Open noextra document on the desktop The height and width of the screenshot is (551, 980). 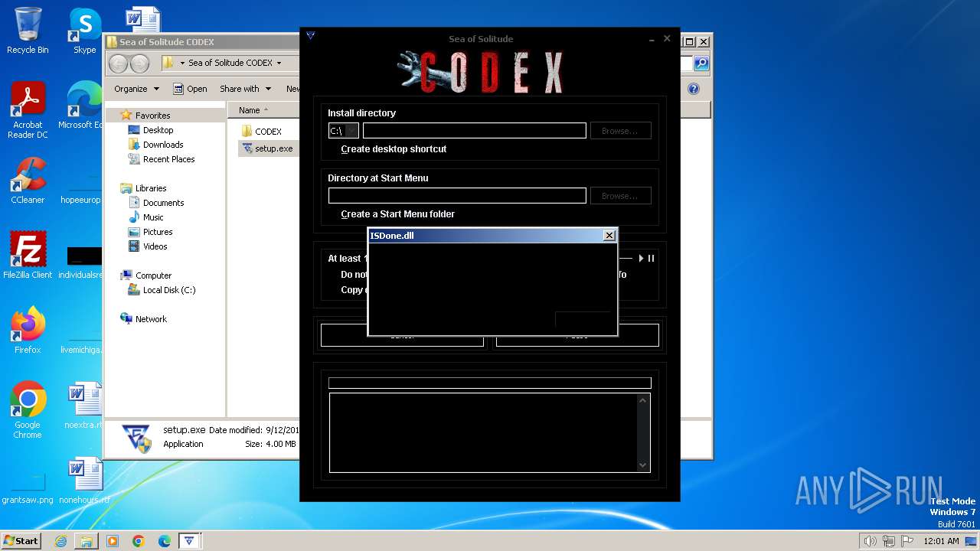point(84,406)
